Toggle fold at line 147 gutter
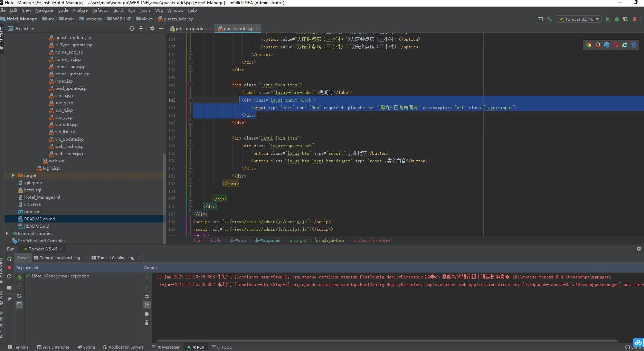Screen dimensions: 644x351 pos(190,138)
